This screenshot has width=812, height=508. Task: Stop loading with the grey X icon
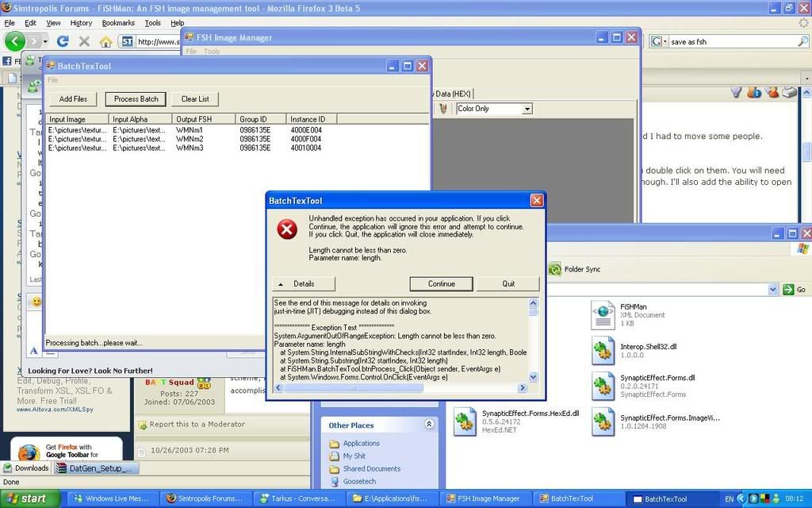[x=84, y=41]
